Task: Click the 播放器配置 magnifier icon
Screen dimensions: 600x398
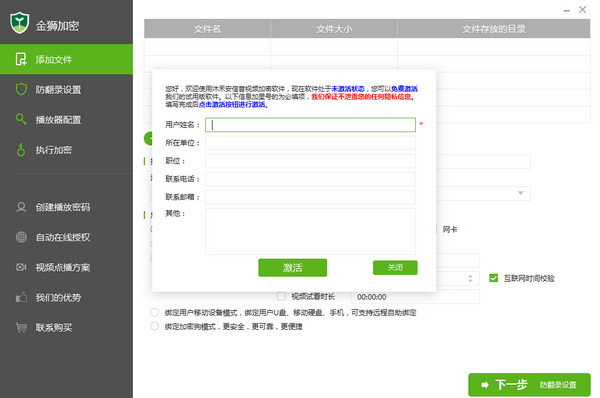Action: point(21,119)
